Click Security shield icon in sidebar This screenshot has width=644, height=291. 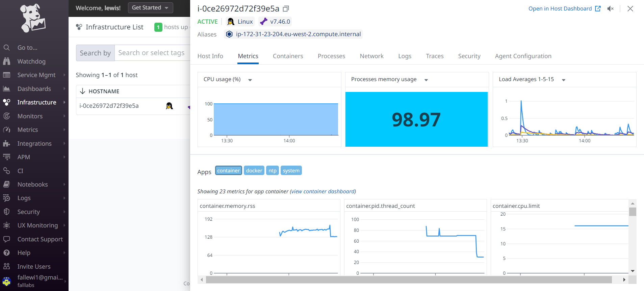[6, 212]
